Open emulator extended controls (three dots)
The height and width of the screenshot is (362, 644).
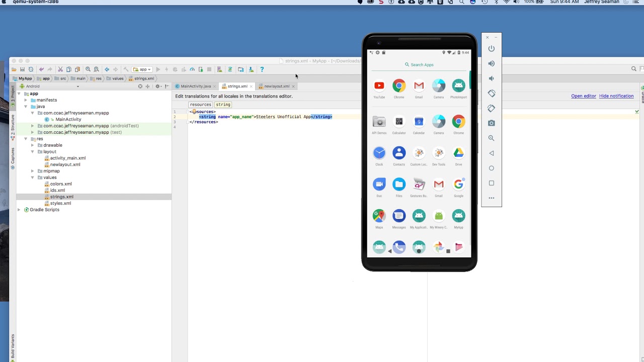[492, 198]
